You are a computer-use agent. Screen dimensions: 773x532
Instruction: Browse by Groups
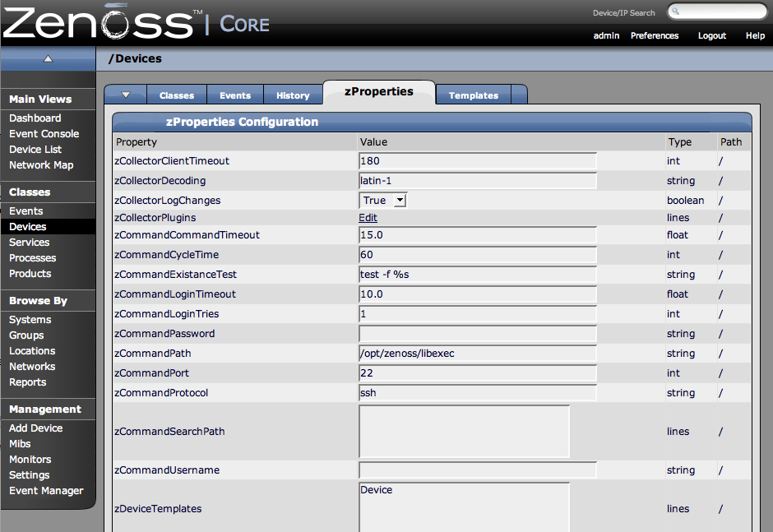pos(26,335)
